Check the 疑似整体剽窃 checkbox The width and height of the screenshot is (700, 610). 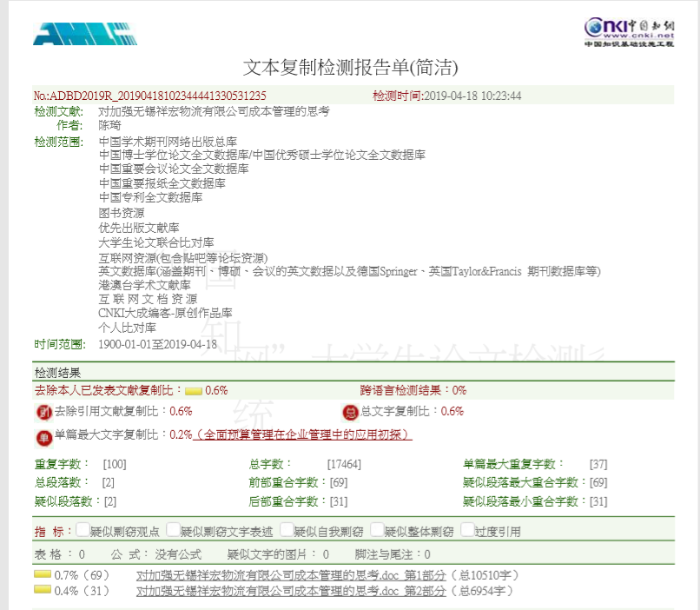[x=377, y=529]
